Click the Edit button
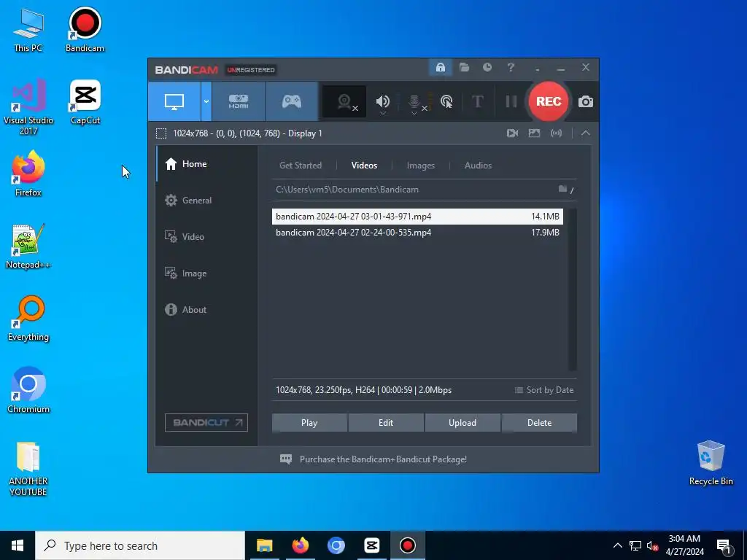The width and height of the screenshot is (747, 560). coord(386,423)
